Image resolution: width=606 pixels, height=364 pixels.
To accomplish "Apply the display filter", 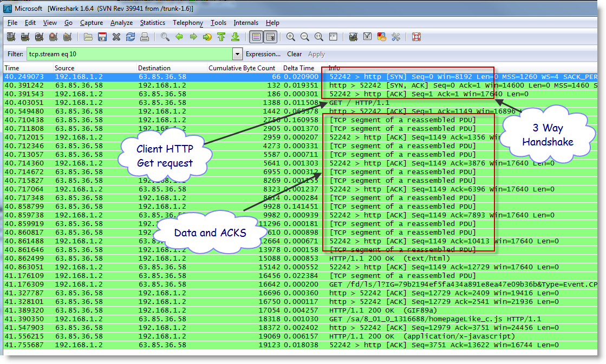I will point(316,54).
